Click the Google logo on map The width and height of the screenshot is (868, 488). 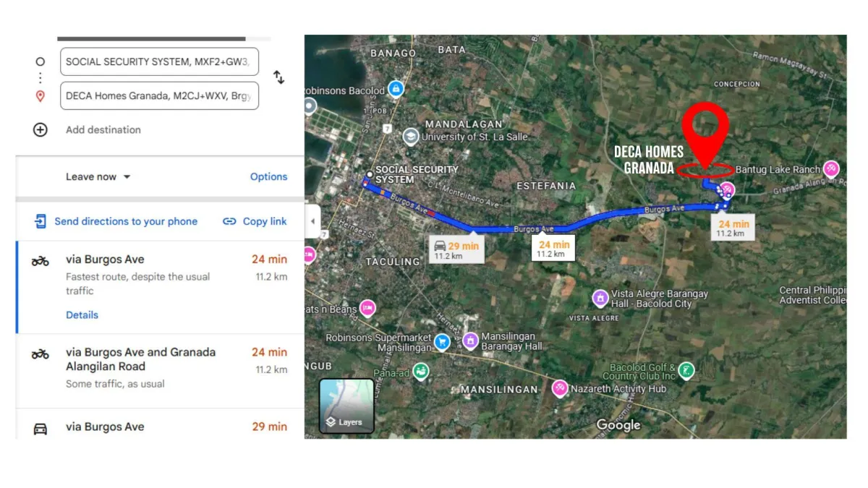(x=618, y=425)
